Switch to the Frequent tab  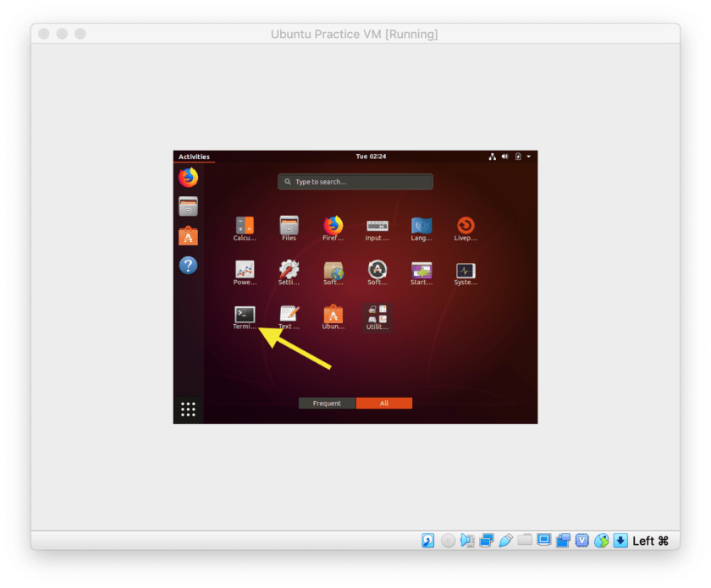pos(327,403)
